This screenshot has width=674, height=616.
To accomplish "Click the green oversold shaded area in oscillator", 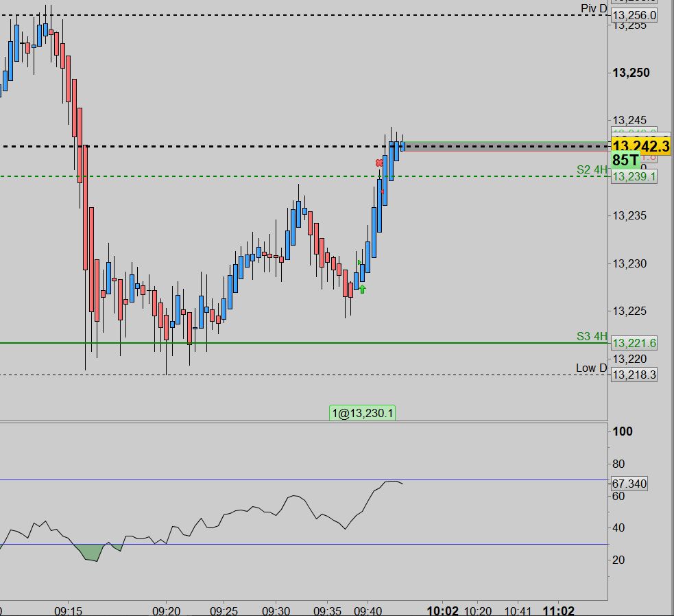I will coord(91,552).
